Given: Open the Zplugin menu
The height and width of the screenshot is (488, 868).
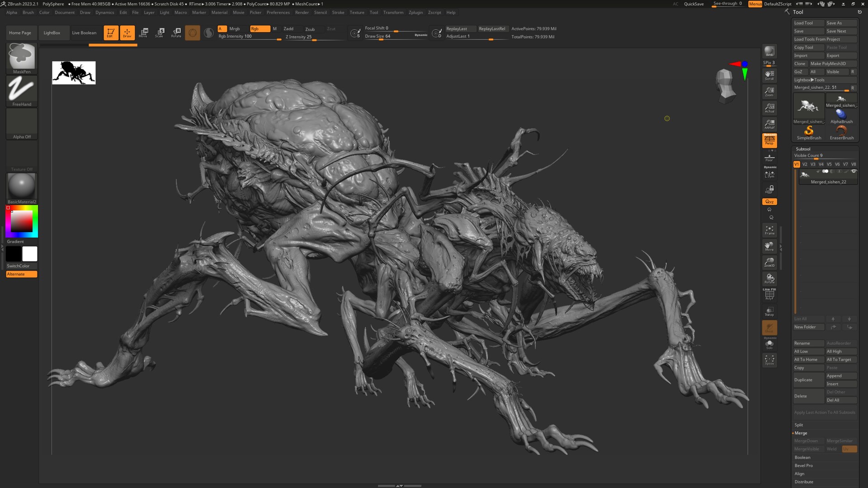Looking at the screenshot, I should click(415, 12).
